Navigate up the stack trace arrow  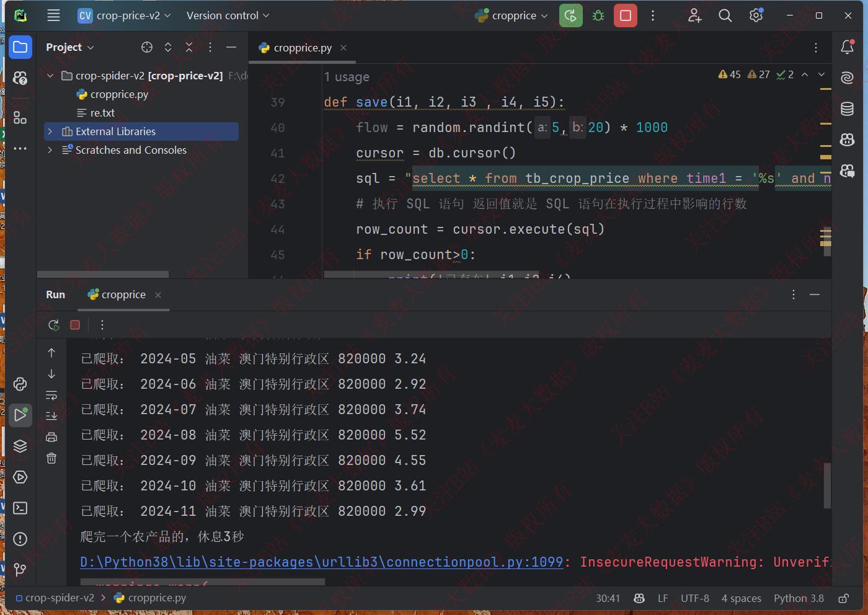tap(51, 353)
